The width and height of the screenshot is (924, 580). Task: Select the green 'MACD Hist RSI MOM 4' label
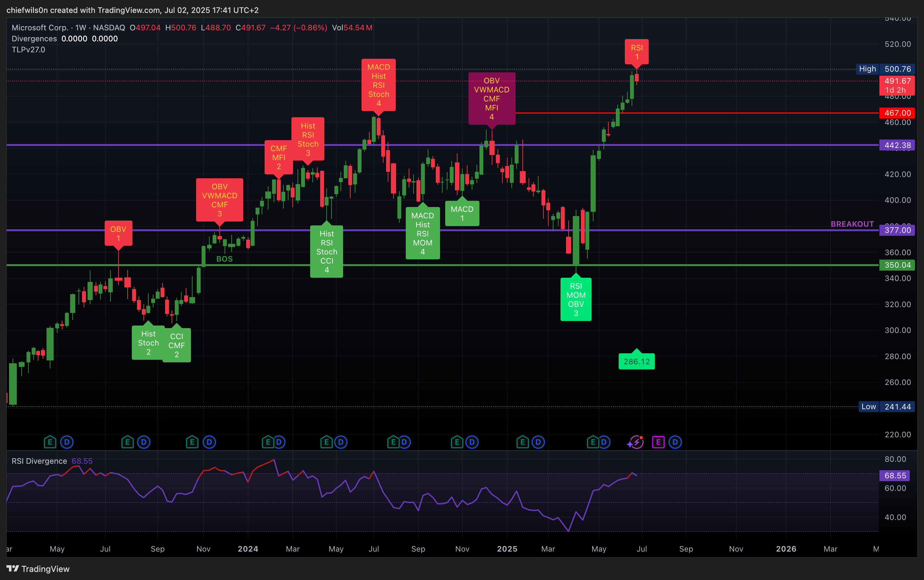tap(423, 233)
